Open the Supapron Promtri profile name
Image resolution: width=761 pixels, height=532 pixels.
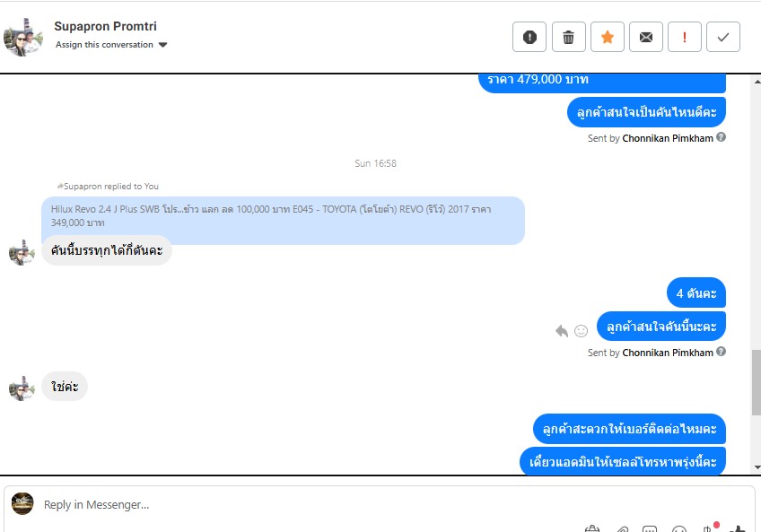click(105, 26)
